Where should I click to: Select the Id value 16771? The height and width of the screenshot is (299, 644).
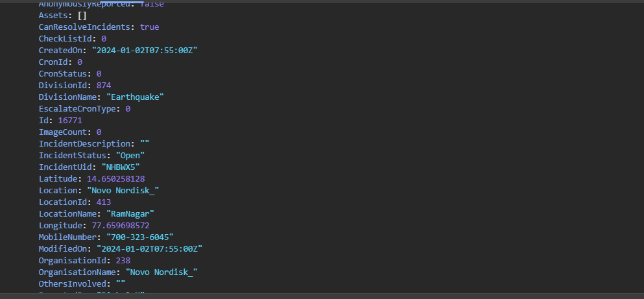[x=69, y=120]
